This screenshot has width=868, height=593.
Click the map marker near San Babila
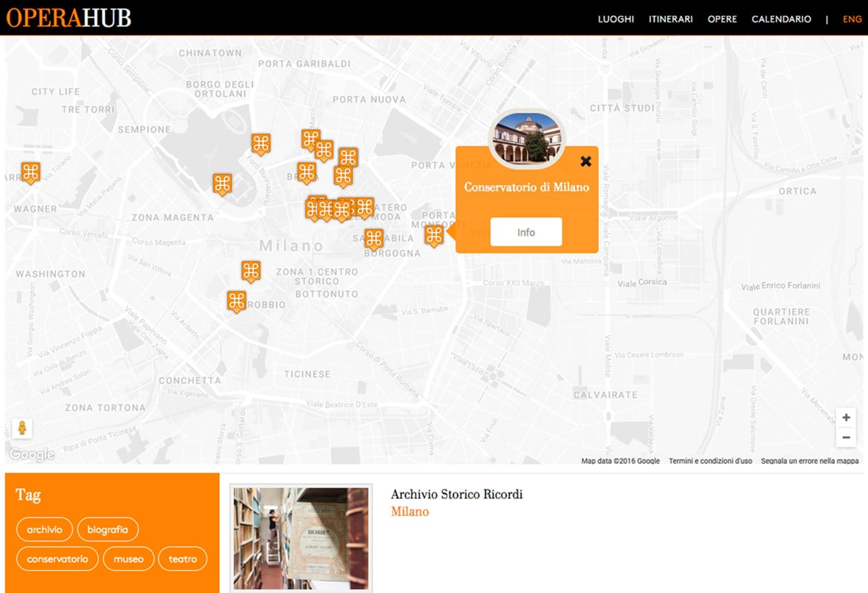(374, 239)
